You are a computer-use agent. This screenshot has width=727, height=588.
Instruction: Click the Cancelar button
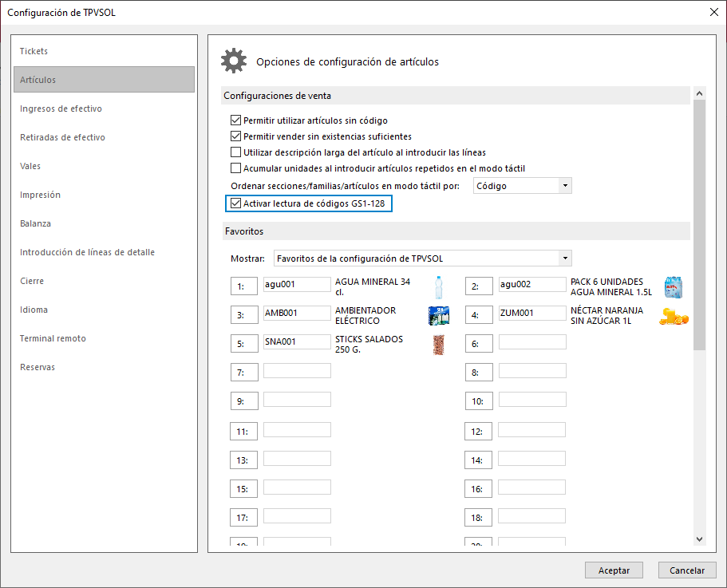click(x=687, y=570)
